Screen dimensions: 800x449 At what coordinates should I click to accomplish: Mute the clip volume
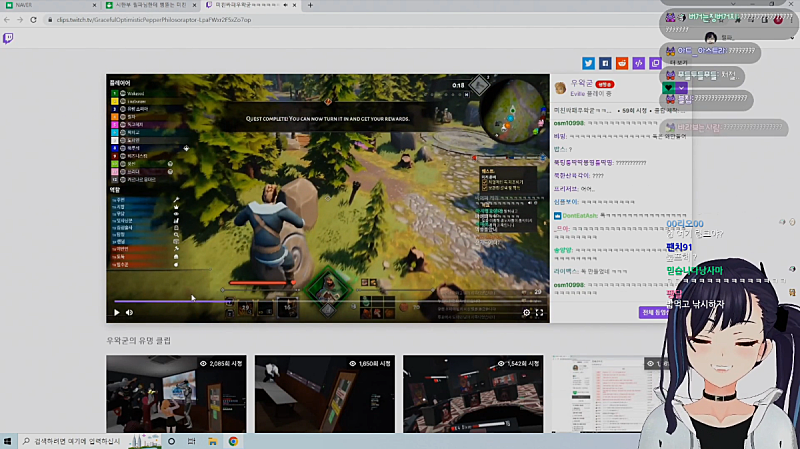click(x=130, y=312)
